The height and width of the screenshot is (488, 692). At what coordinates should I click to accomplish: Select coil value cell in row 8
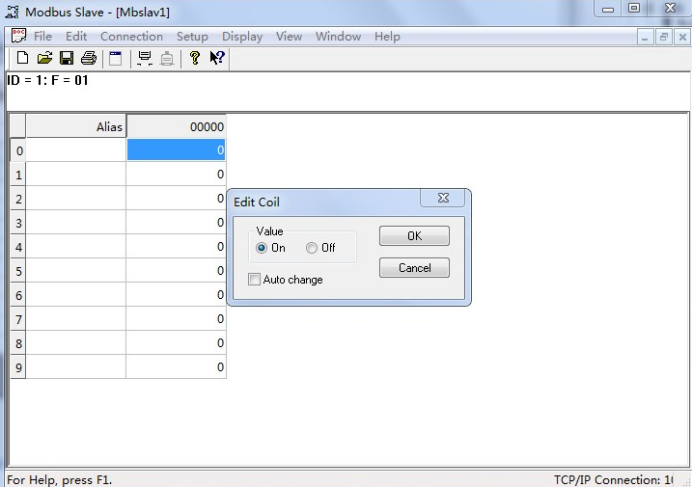pos(176,343)
